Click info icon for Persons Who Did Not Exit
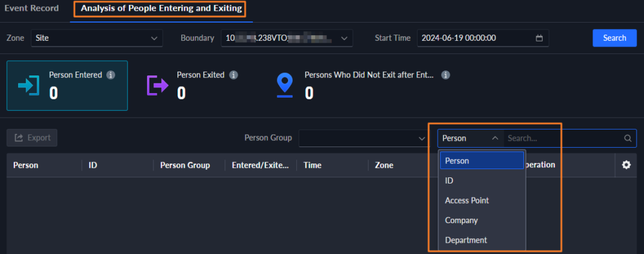The width and height of the screenshot is (644, 254). coord(445,75)
